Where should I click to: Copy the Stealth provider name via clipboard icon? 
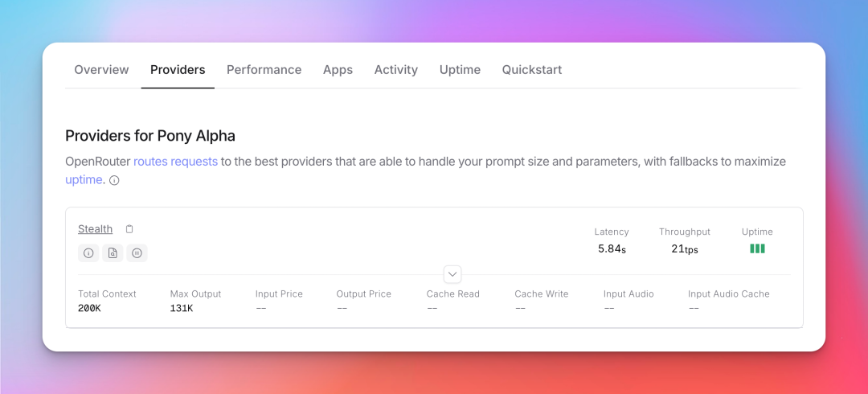[129, 229]
